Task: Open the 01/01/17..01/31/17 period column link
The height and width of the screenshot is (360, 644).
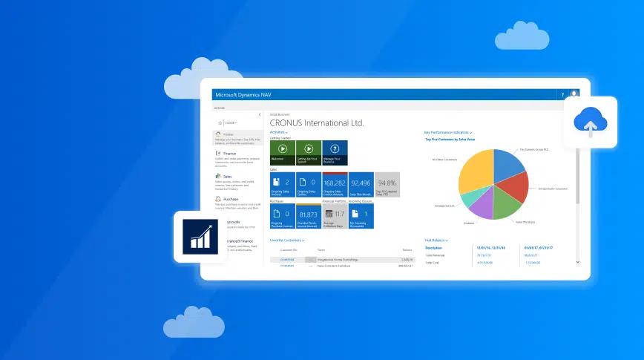Action: [539, 248]
